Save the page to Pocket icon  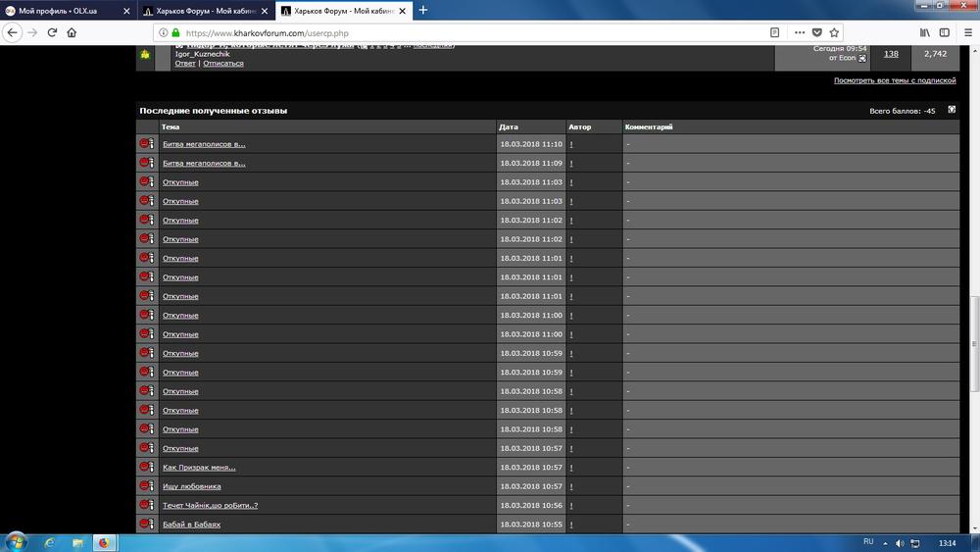point(817,32)
